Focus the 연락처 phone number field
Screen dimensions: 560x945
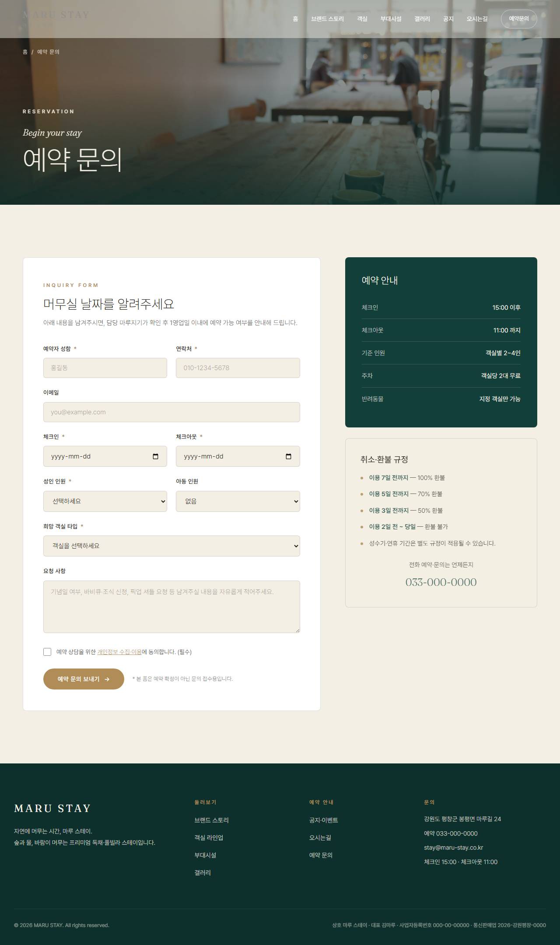click(x=238, y=368)
